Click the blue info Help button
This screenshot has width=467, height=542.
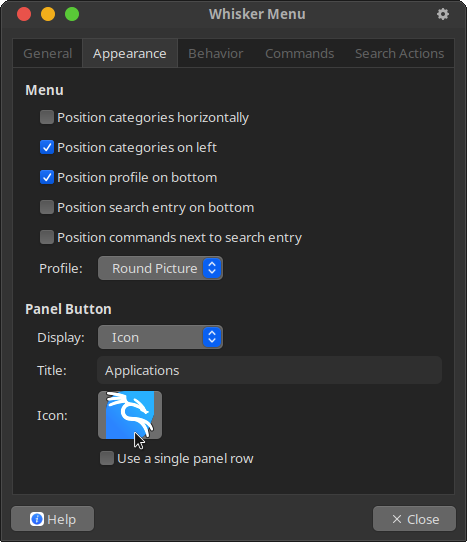pyautogui.click(x=53, y=518)
